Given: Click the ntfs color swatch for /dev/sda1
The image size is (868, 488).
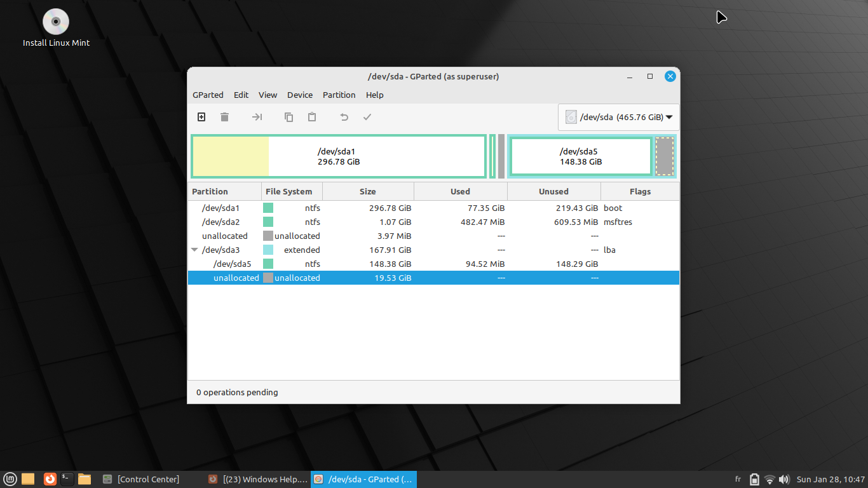Looking at the screenshot, I should (x=268, y=208).
